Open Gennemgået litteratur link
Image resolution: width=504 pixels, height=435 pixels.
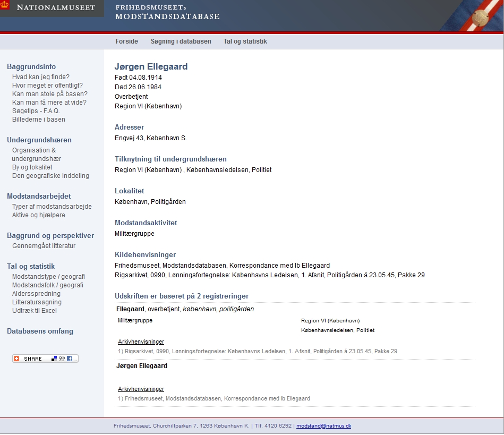(44, 245)
